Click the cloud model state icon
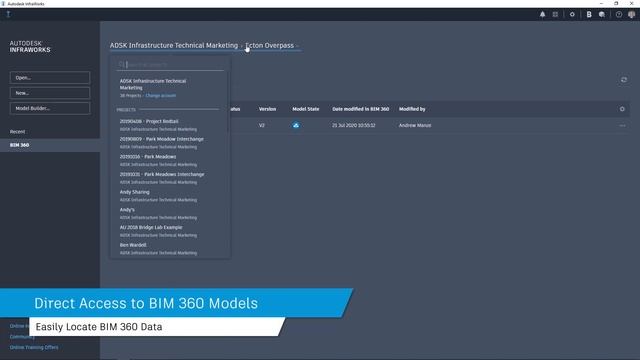The height and width of the screenshot is (360, 640). [296, 125]
